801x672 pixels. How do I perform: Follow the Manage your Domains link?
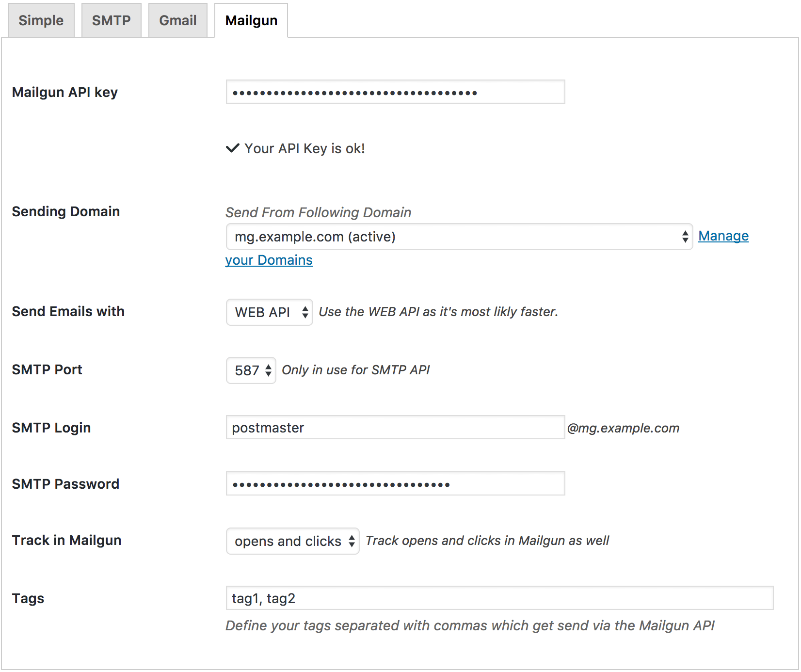pos(723,236)
